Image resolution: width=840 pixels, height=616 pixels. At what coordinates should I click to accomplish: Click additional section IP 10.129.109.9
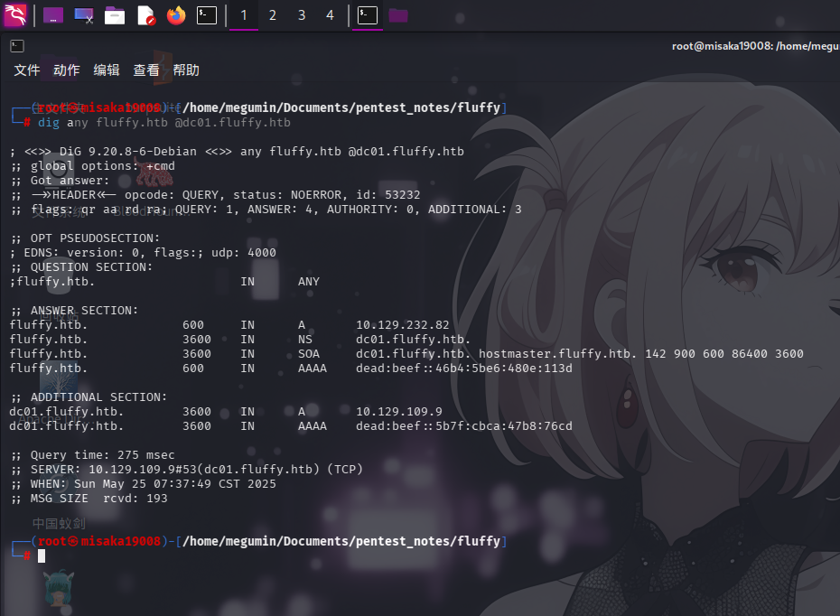click(x=399, y=412)
